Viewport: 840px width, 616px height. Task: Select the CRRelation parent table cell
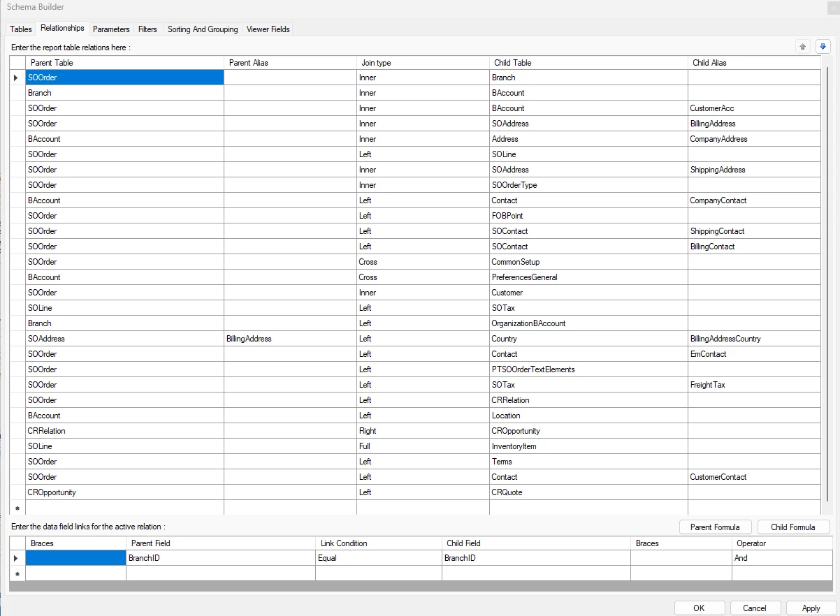tap(124, 431)
